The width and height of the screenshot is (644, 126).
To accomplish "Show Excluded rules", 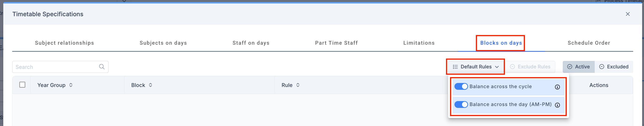I will (x=614, y=67).
